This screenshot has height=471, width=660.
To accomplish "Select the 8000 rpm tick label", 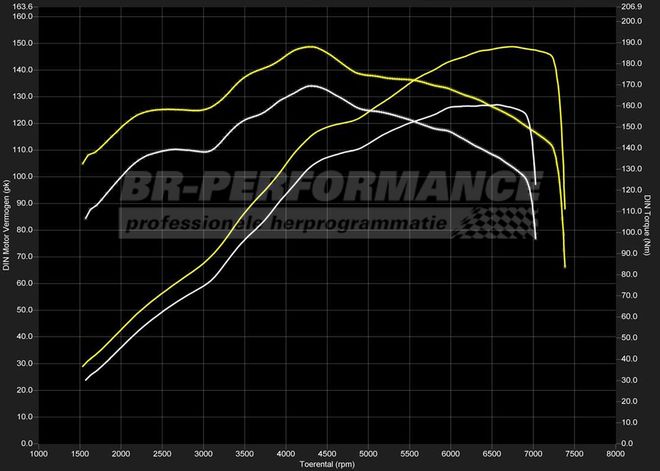I will 616,453.
